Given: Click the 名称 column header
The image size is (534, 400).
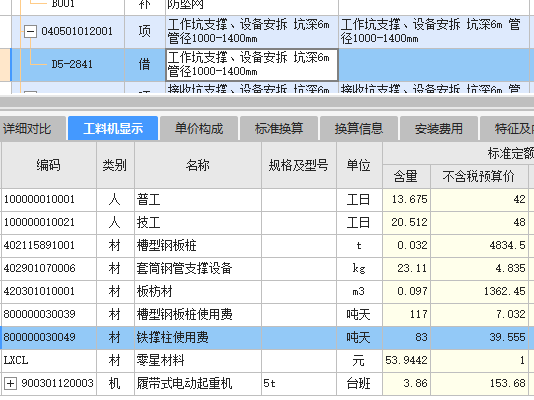Looking at the screenshot, I should [x=198, y=165].
